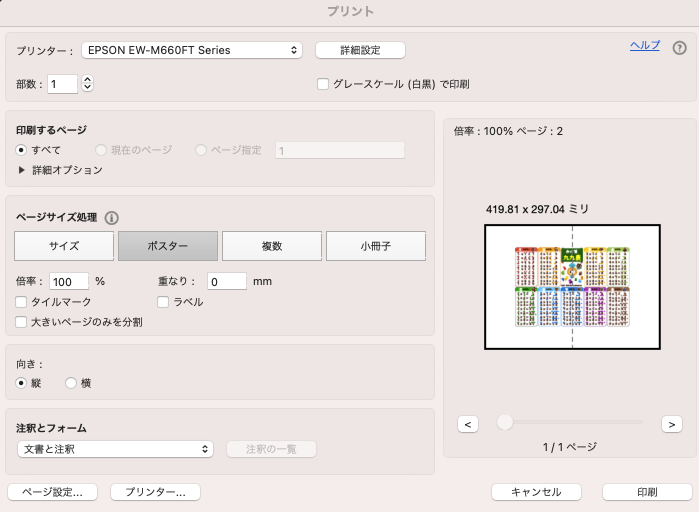The height and width of the screenshot is (512, 699).
Task: Select the 複数 page handling tab
Action: click(x=271, y=246)
